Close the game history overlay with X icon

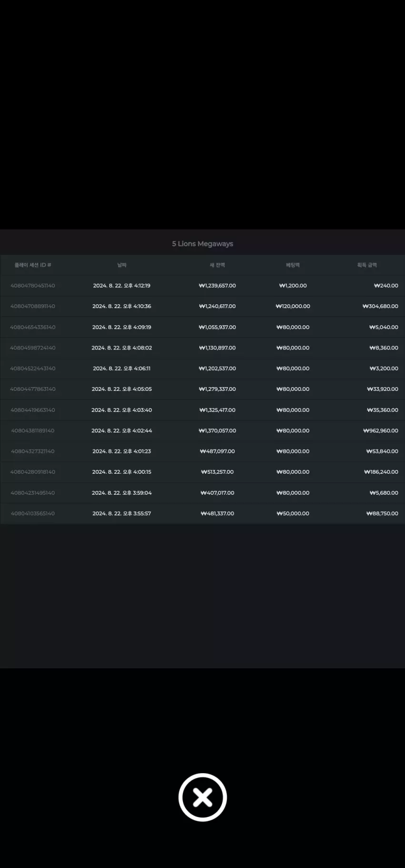click(202, 797)
